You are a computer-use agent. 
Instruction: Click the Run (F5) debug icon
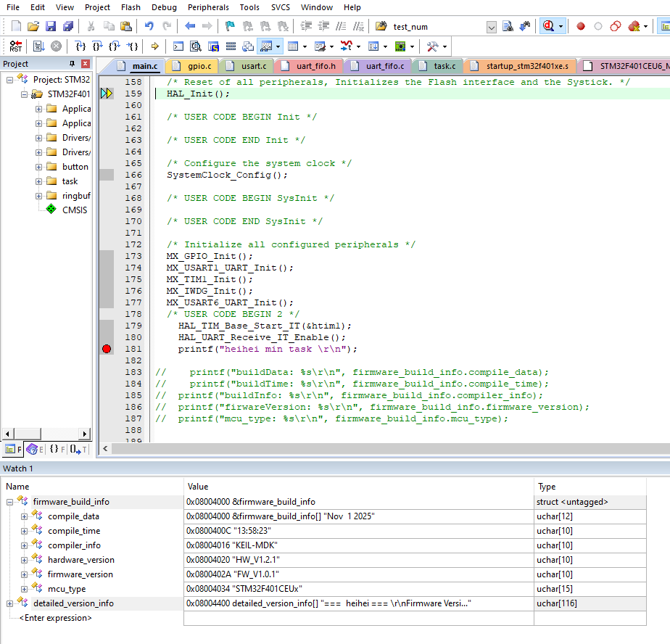pos(39,46)
